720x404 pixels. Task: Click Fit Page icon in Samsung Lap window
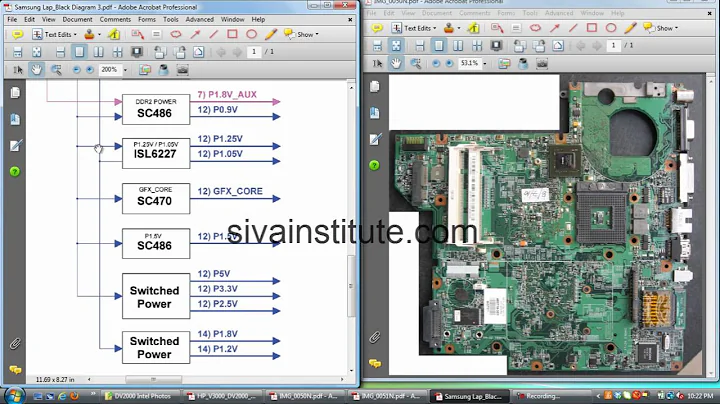(36, 52)
